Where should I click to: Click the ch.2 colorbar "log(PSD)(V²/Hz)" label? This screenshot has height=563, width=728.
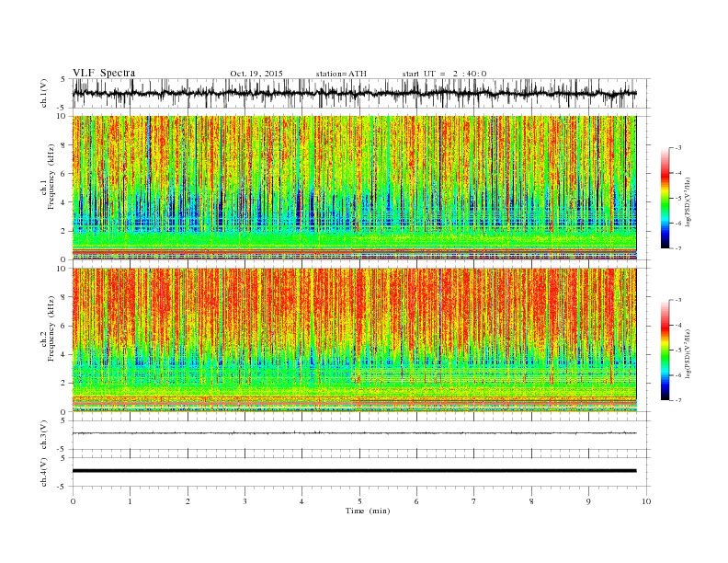pos(688,353)
